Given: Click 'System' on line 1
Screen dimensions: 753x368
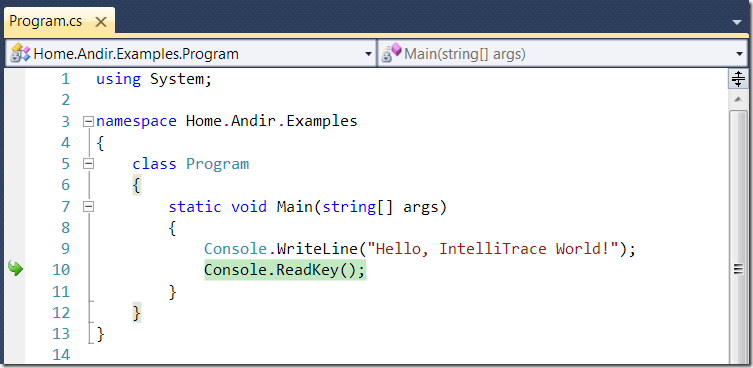Looking at the screenshot, I should tap(177, 79).
